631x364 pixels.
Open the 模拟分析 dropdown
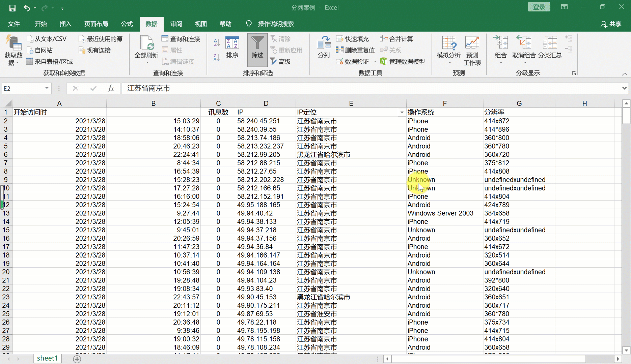click(x=449, y=50)
